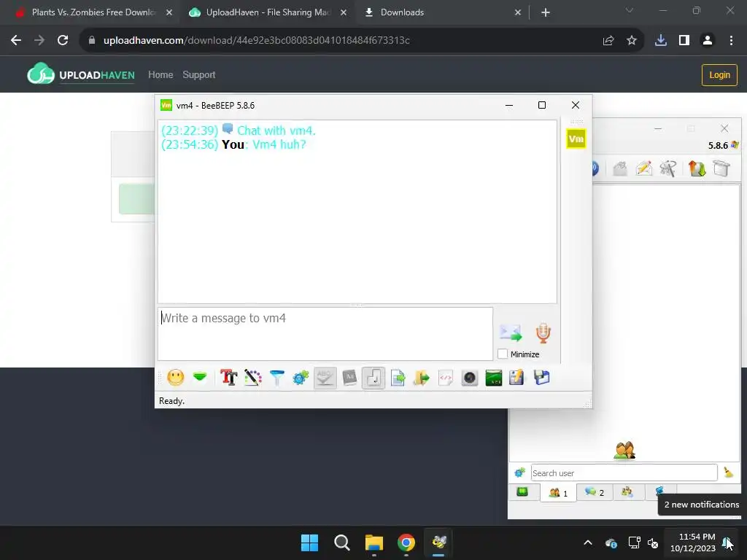The height and width of the screenshot is (560, 747).
Task: Click the broom clear search icon
Action: [728, 472]
